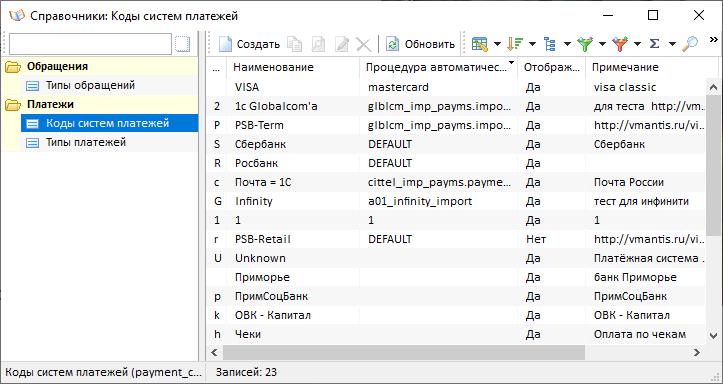Select the Чеки row
Viewport: 723px width, 384px height.
click(456, 334)
